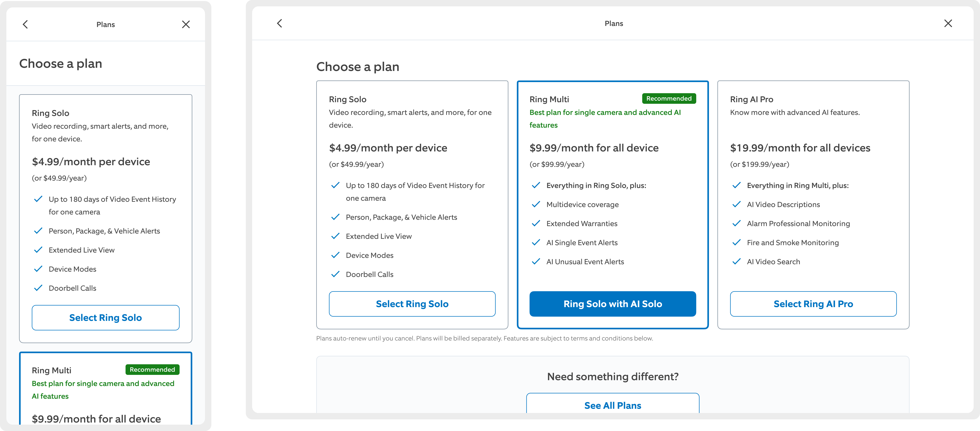Select Ring AI Pro plan
The width and height of the screenshot is (980, 431).
tap(813, 304)
